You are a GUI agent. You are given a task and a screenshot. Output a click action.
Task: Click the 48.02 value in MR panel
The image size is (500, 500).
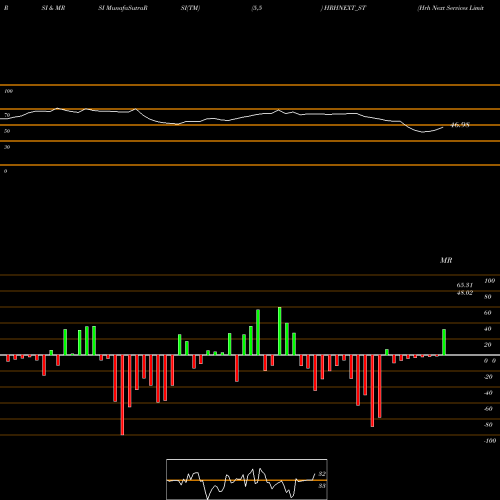tap(465, 293)
